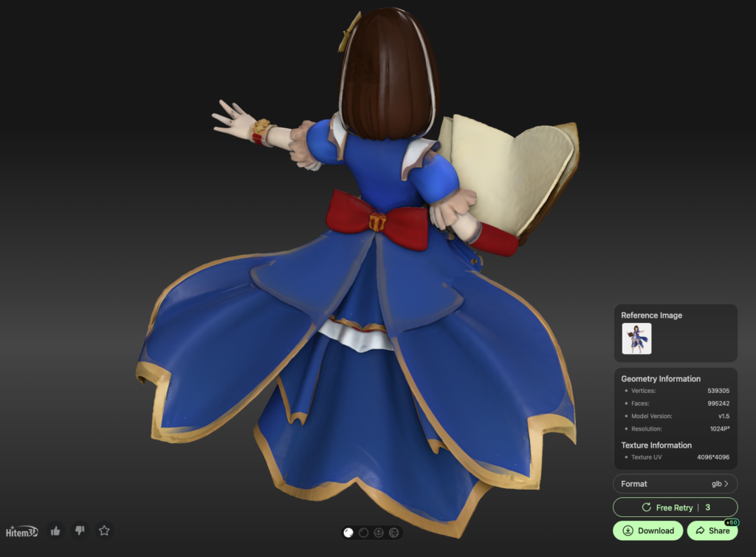Select the sphere with up arrow mode

click(x=379, y=533)
